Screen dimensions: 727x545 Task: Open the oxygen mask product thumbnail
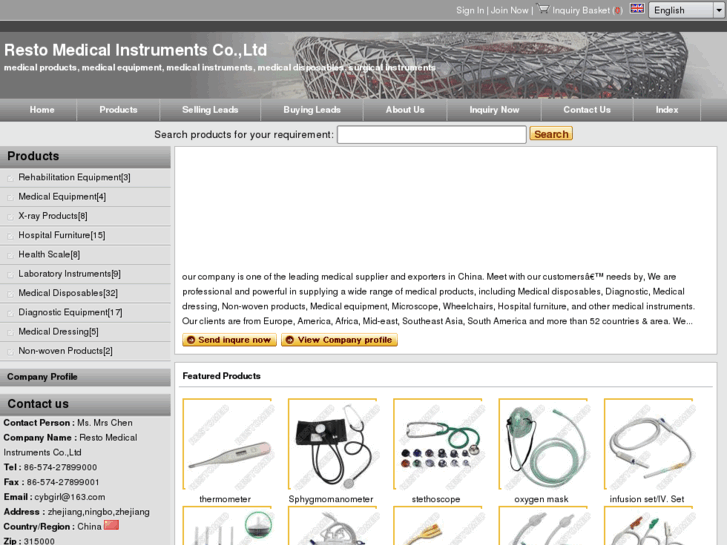(543, 444)
